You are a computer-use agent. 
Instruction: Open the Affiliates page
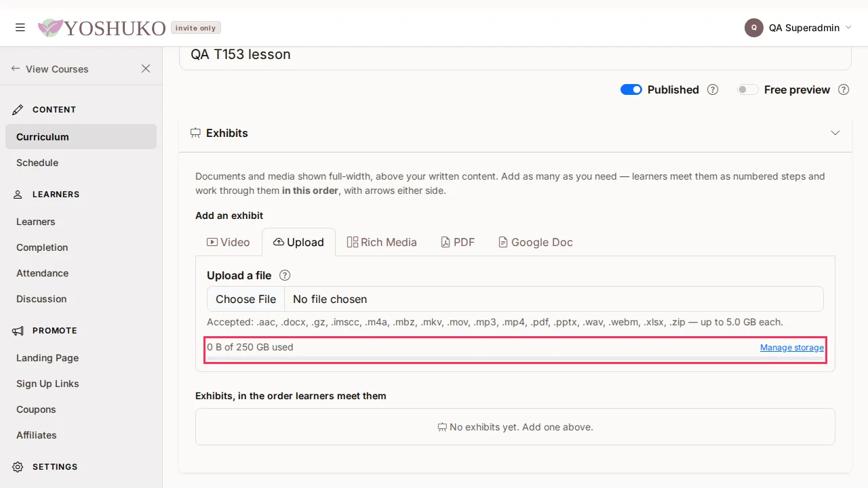[x=81, y=435]
